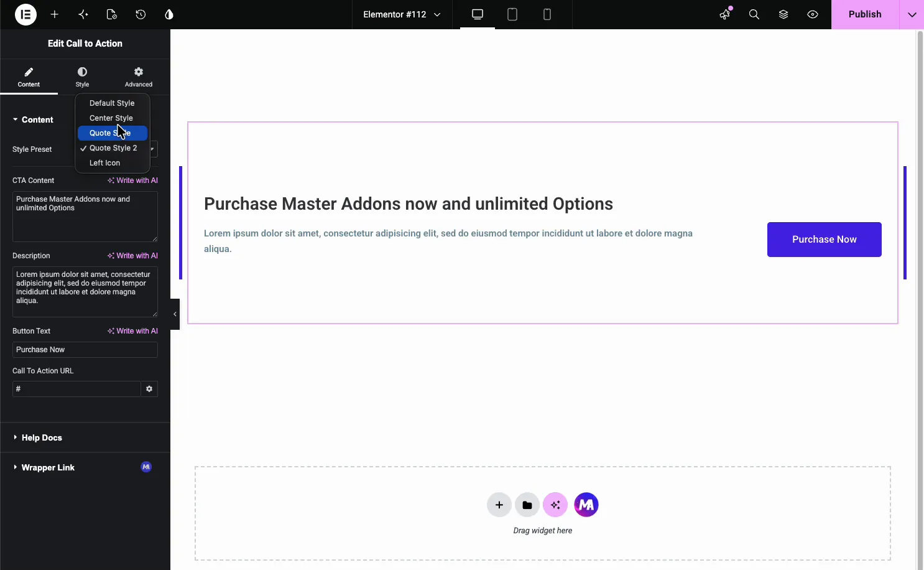Open the Finder search icon
924x570 pixels.
[754, 14]
